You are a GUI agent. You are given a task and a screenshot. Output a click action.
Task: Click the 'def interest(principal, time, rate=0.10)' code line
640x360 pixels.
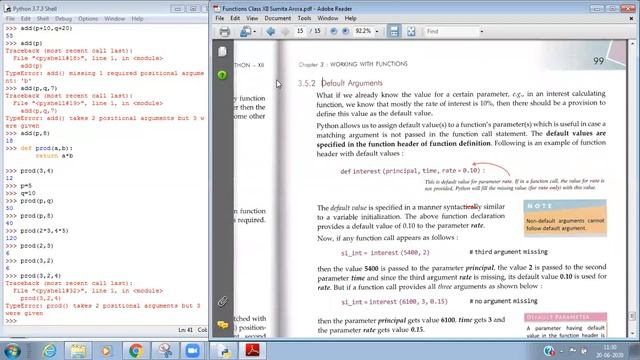tap(413, 171)
